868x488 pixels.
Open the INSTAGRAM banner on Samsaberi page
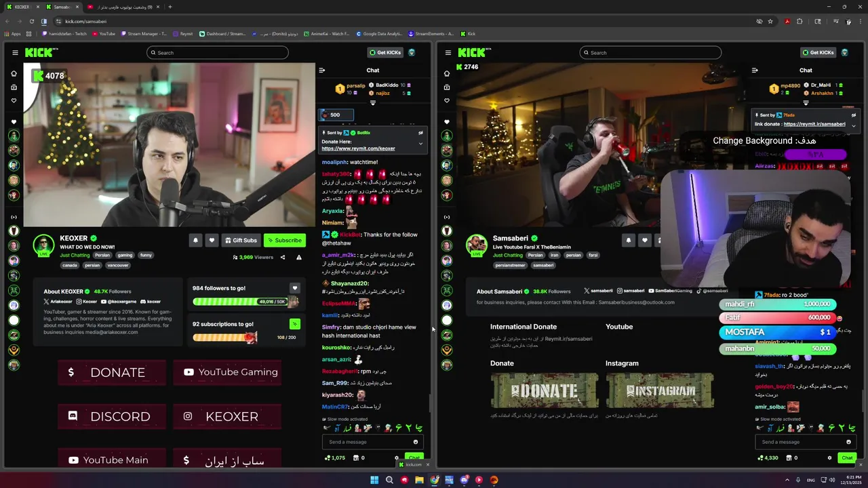pyautogui.click(x=660, y=390)
